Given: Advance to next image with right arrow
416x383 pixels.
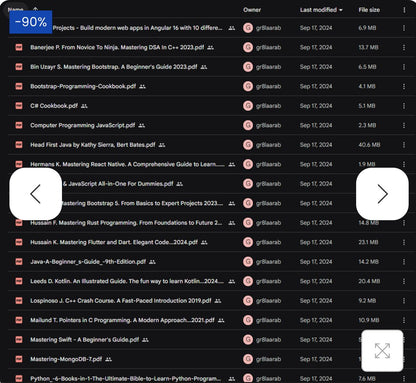Looking at the screenshot, I should (382, 194).
